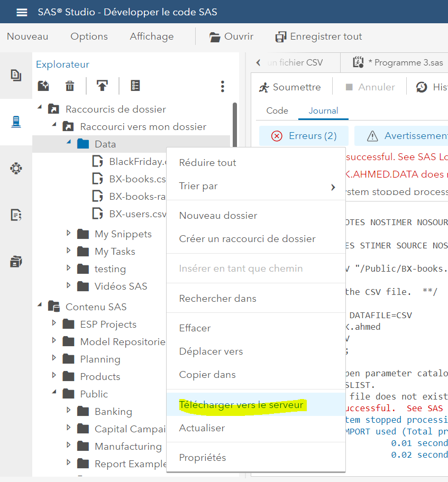This screenshot has height=482, width=448.
Task: Click the Ouvrir folder icon
Action: click(215, 37)
